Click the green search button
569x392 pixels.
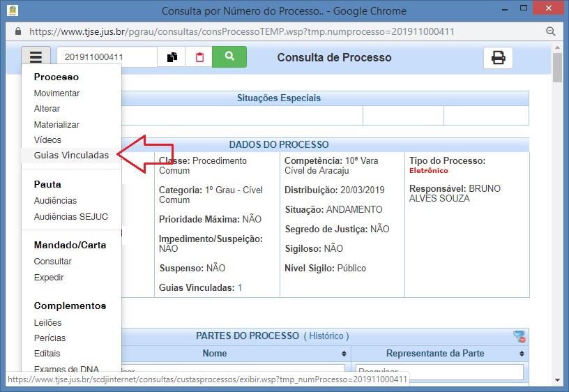coord(229,57)
